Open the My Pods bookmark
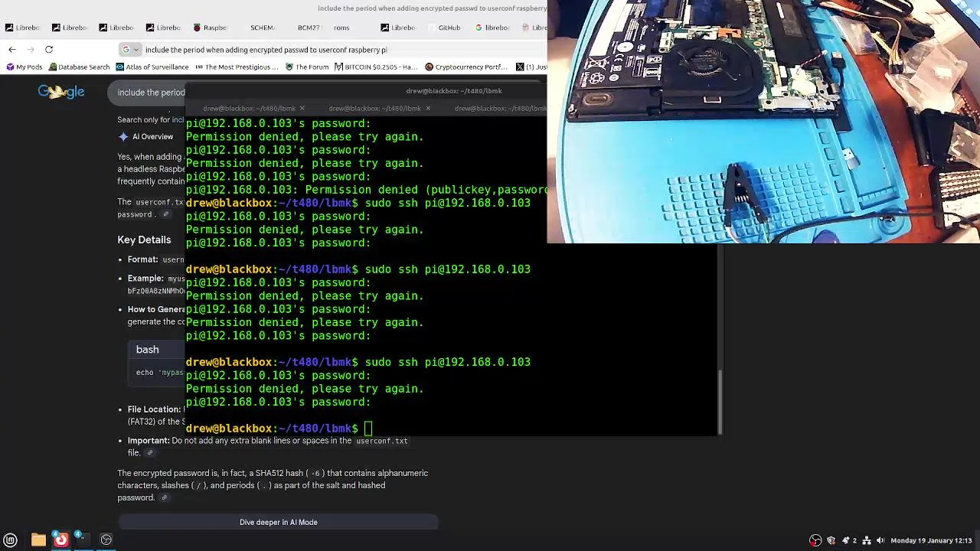The width and height of the screenshot is (980, 551). 24,67
